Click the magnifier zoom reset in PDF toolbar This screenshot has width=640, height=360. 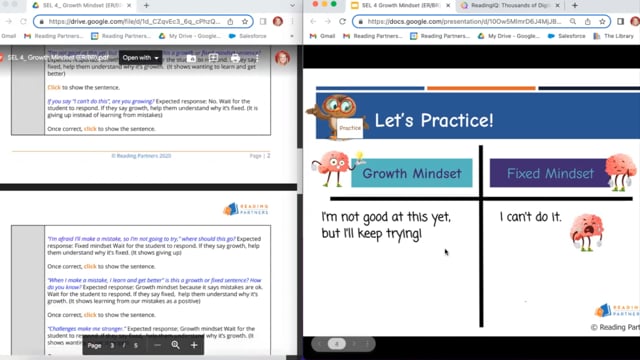[x=176, y=345]
